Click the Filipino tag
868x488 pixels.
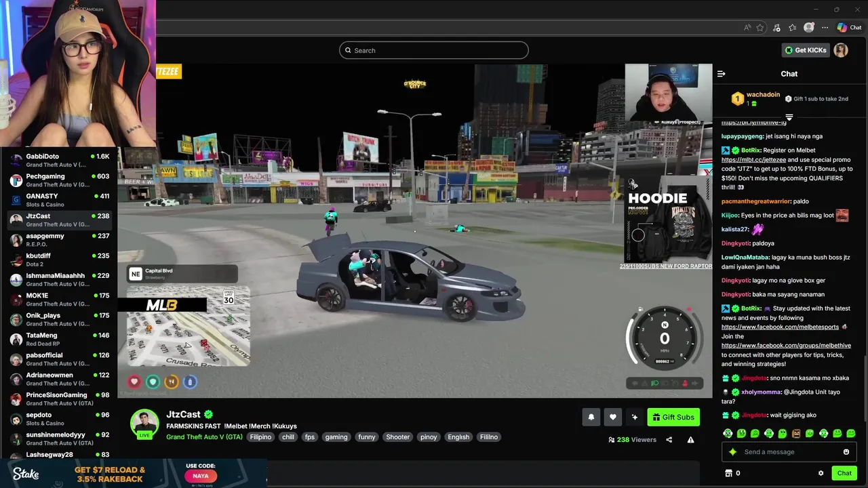pos(260,437)
